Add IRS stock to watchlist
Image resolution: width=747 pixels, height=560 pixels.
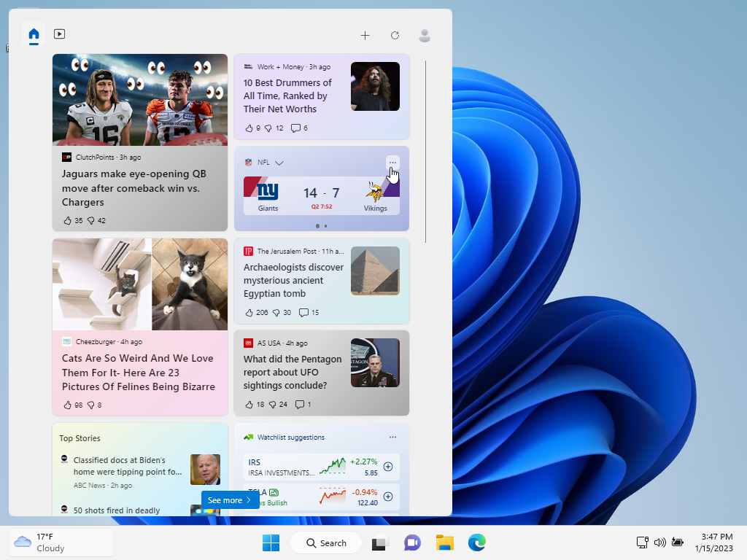click(388, 467)
